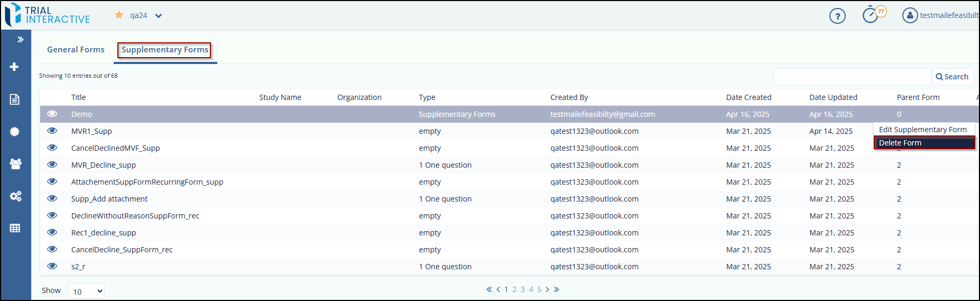The image size is (980, 301).
Task: Click the timer icon with badge 77
Action: coord(870,15)
